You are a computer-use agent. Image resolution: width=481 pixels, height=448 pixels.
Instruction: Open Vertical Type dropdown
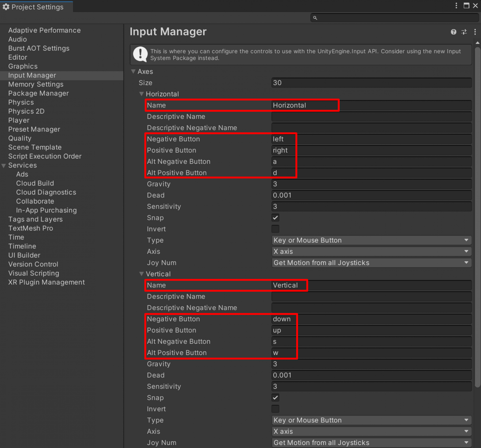pos(372,420)
